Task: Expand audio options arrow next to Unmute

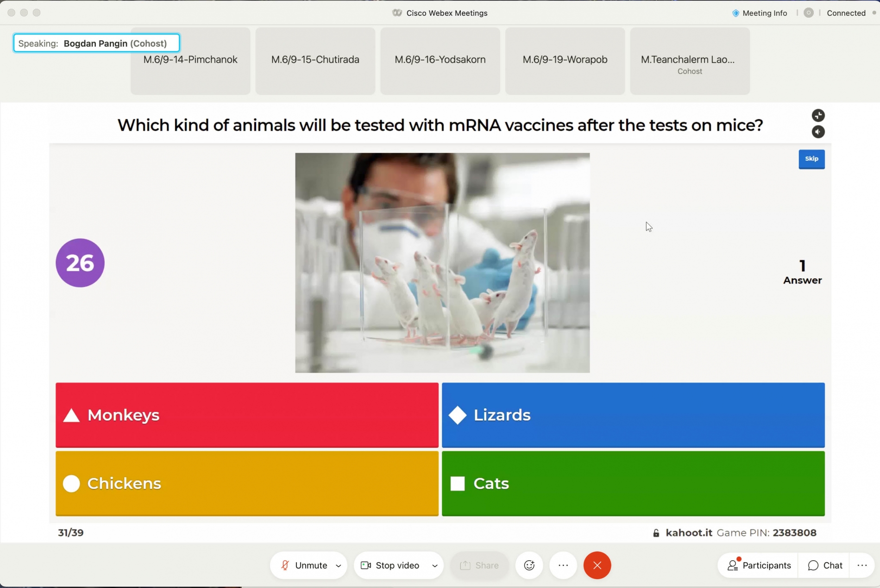Action: coord(339,566)
